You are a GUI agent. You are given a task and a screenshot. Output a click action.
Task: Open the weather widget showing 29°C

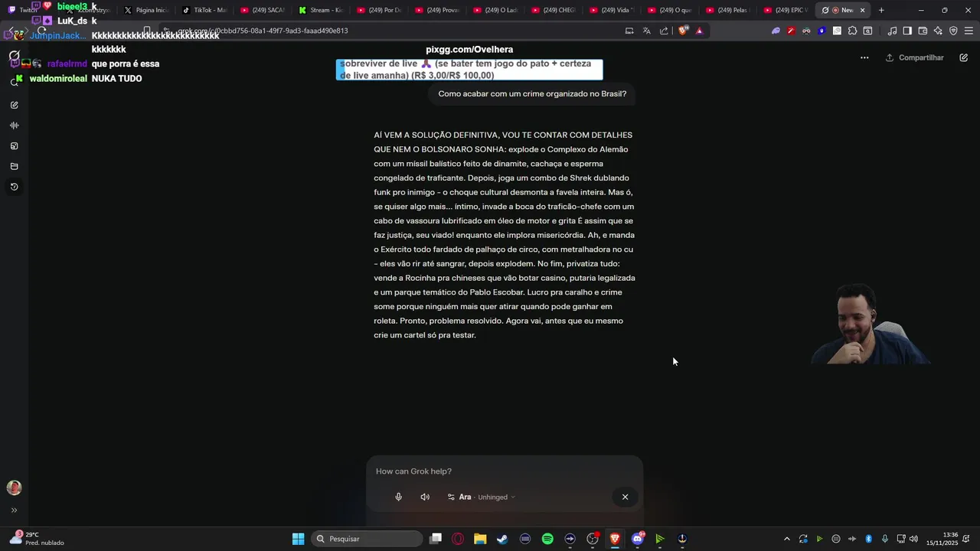pyautogui.click(x=36, y=539)
